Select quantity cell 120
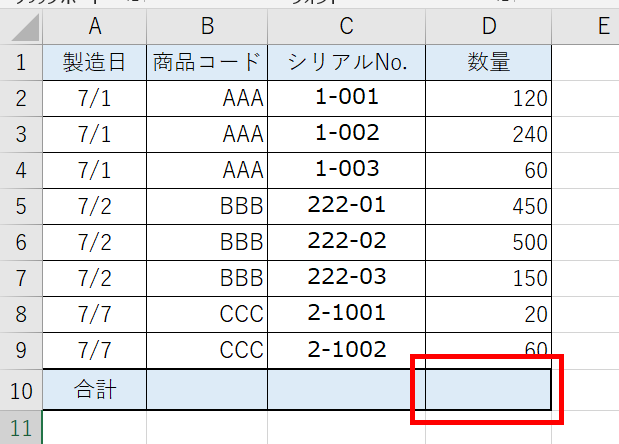The image size is (619, 444). 489,98
